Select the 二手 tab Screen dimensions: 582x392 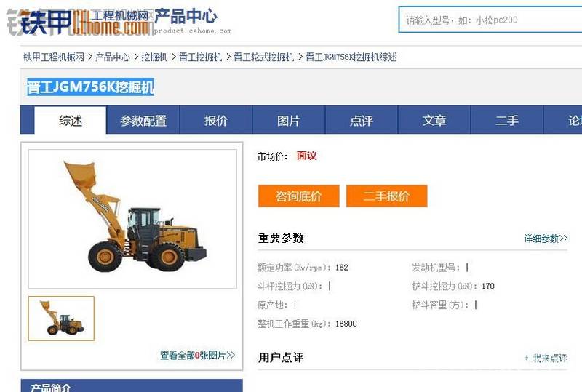[507, 120]
